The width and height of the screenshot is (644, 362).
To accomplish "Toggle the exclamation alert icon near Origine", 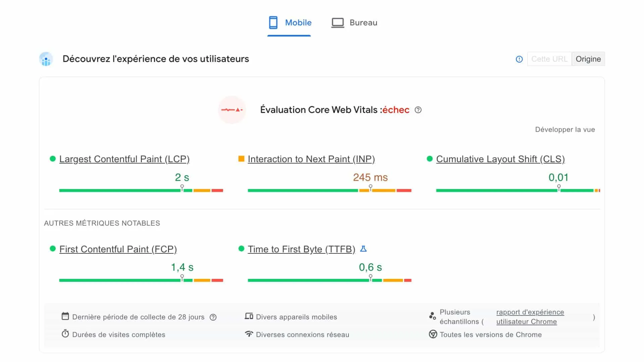I will click(519, 59).
